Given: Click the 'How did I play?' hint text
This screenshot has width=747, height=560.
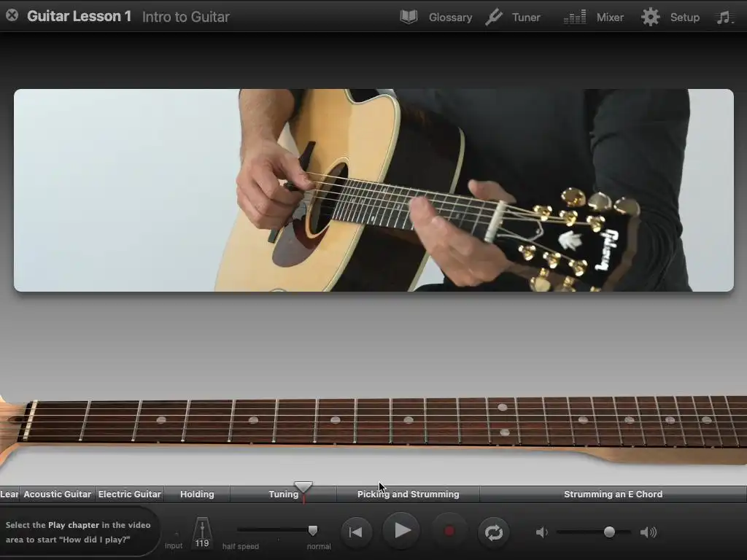Looking at the screenshot, I should (78, 532).
